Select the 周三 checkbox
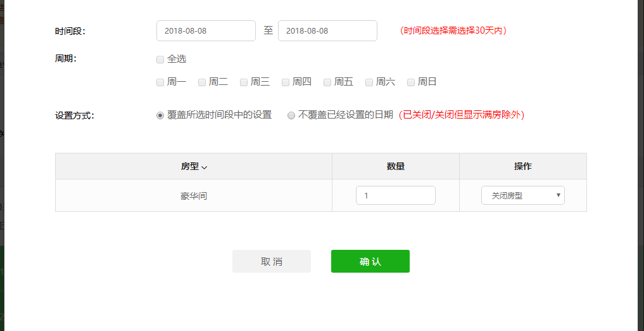The image size is (644, 331). pos(244,82)
